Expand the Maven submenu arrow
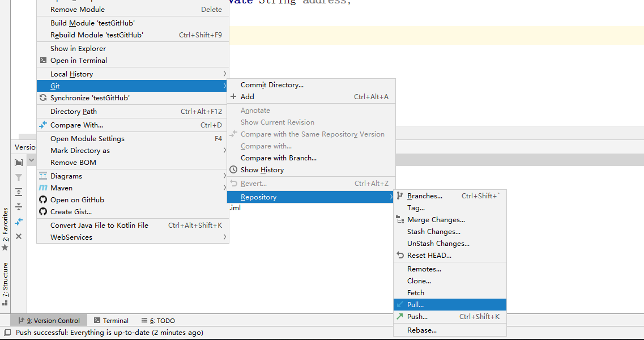This screenshot has width=644, height=340. 225,188
